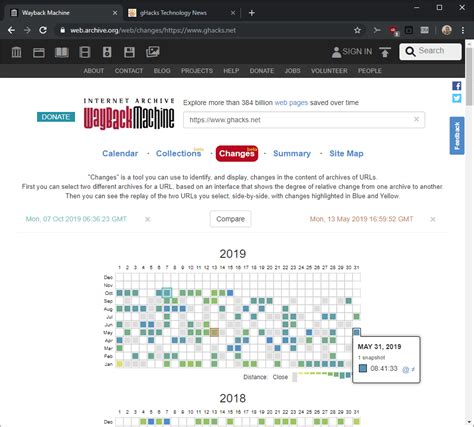The image size is (474, 427).
Task: Open the Video film icon
Action: pyautogui.click(x=85, y=52)
